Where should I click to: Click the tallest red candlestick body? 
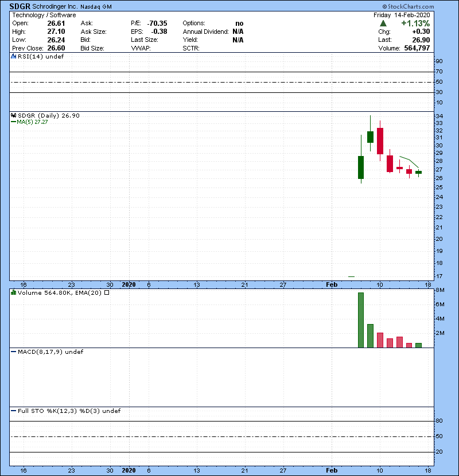point(380,141)
